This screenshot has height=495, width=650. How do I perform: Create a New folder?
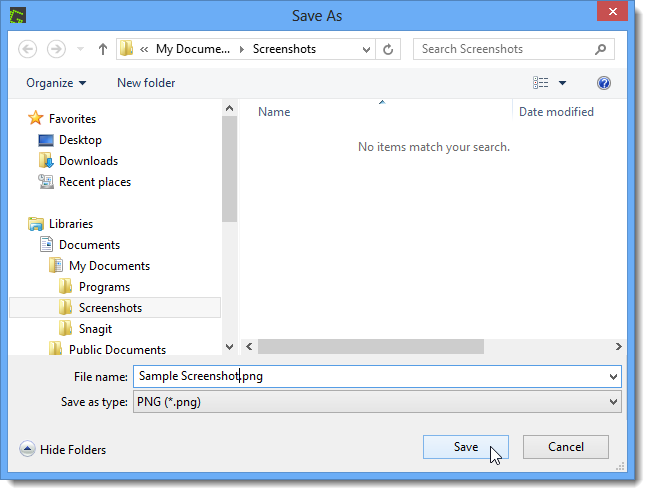[146, 83]
